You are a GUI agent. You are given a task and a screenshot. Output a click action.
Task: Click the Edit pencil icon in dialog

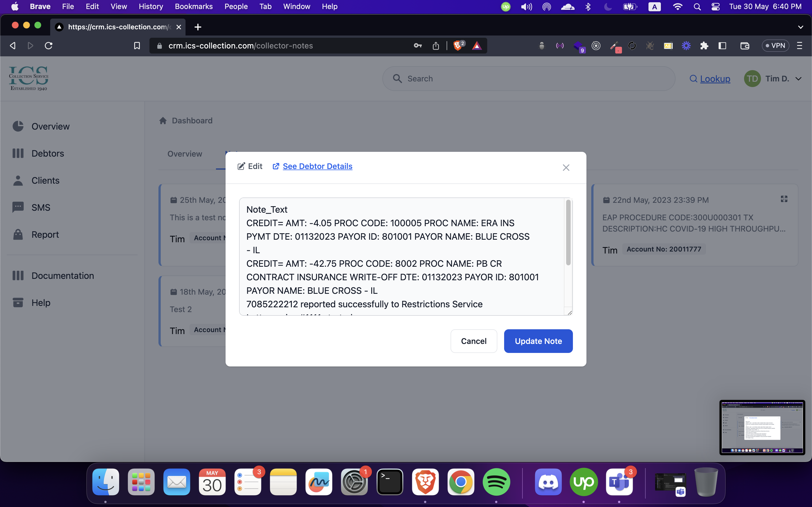coord(241,166)
